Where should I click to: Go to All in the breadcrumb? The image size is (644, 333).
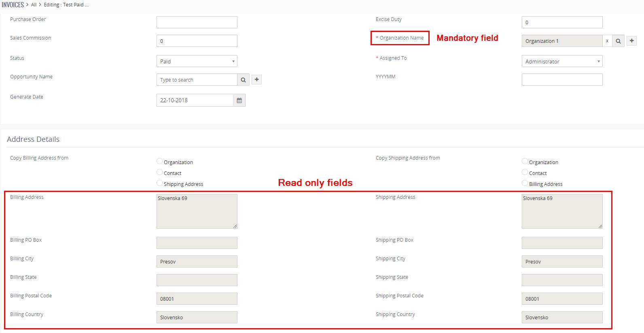point(34,5)
